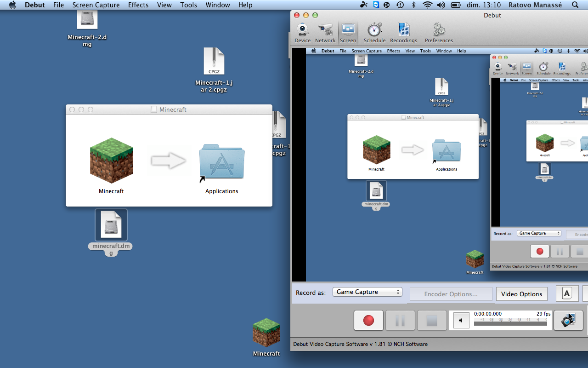Screen dimensions: 588x368
Task: Mute audio with the speaker button
Action: click(461, 320)
